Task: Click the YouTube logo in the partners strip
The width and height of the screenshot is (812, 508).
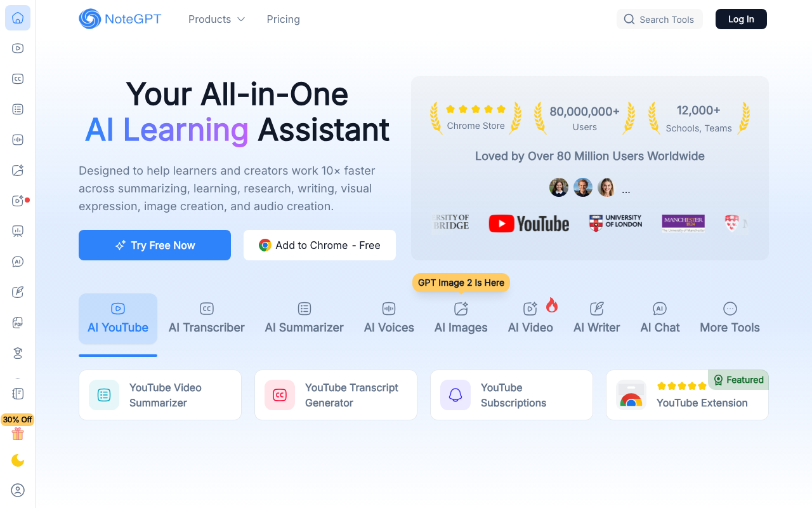Action: [529, 224]
